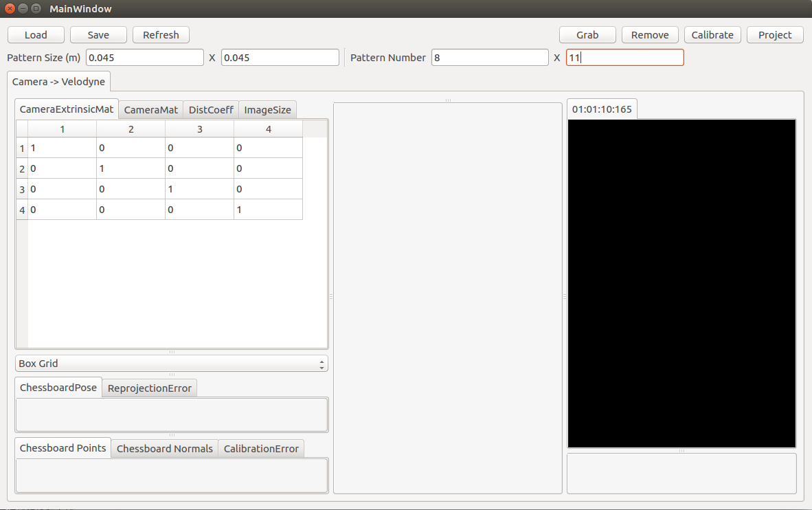Click the CameraExtrinsicMat cell containing 1
Image resolution: width=812 pixels, height=510 pixels.
(62, 148)
